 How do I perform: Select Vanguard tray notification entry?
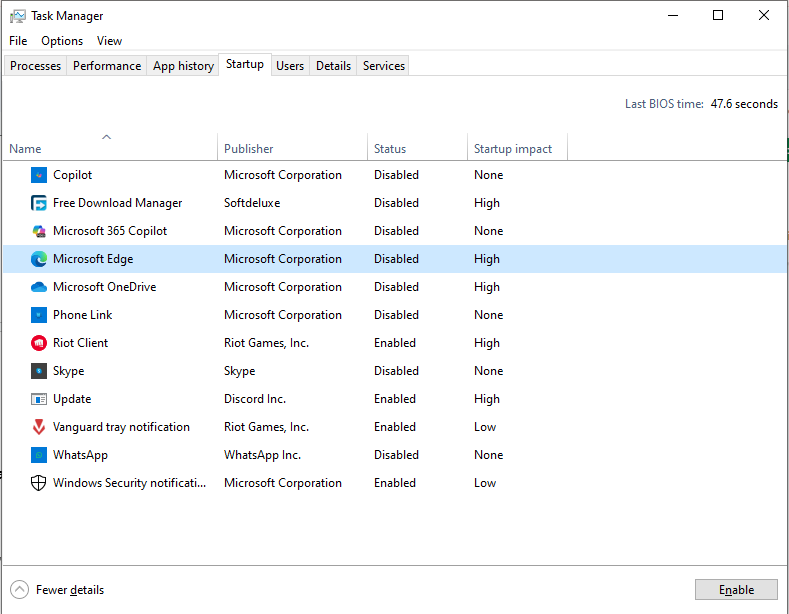pyautogui.click(x=121, y=427)
